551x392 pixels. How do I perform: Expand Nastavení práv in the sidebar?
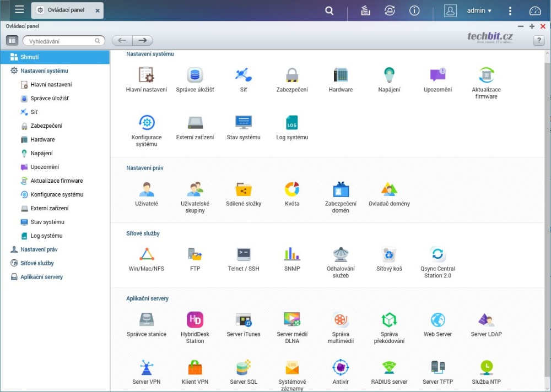click(x=39, y=249)
